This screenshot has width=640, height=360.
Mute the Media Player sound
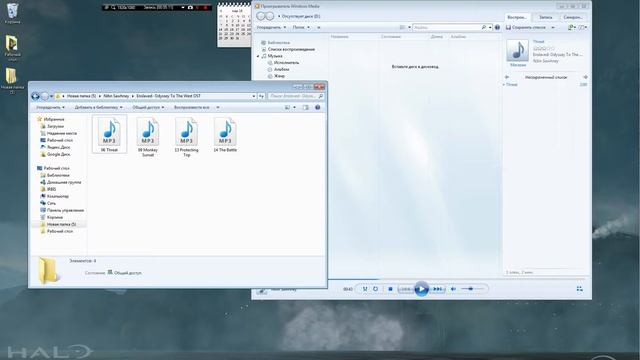tap(453, 289)
